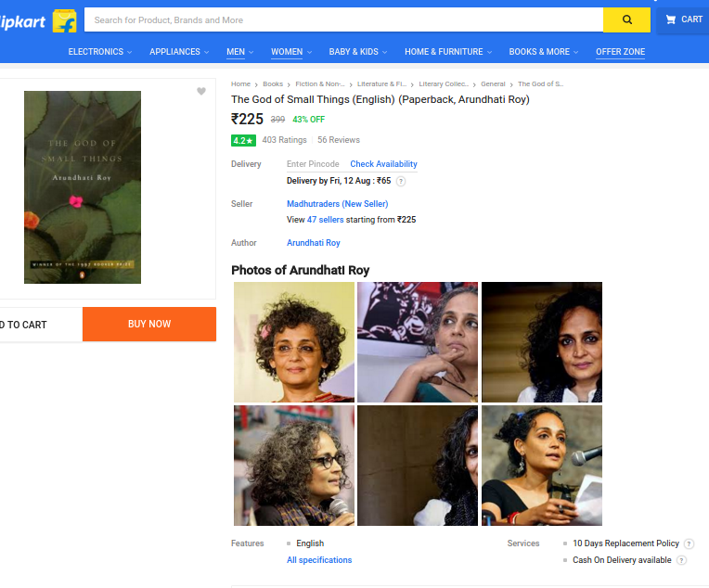Go to General breadcrumb
Image resolution: width=709 pixels, height=588 pixels.
[493, 84]
